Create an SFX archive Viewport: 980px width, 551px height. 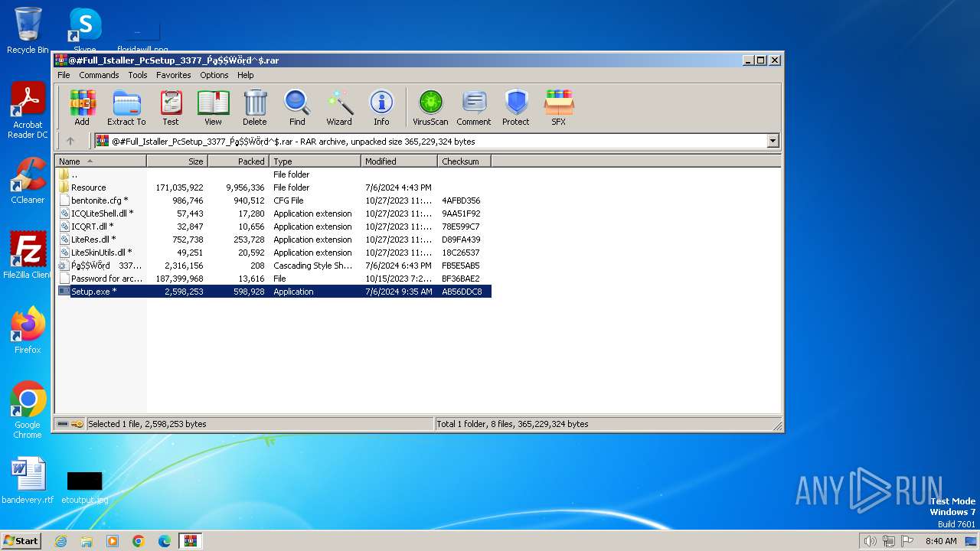[x=559, y=108]
